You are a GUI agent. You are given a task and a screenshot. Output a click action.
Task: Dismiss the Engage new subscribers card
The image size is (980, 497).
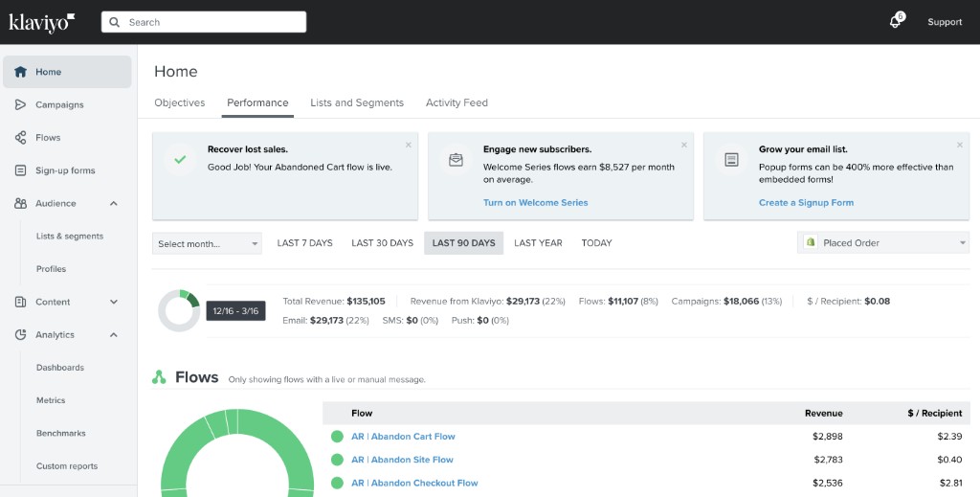click(683, 145)
